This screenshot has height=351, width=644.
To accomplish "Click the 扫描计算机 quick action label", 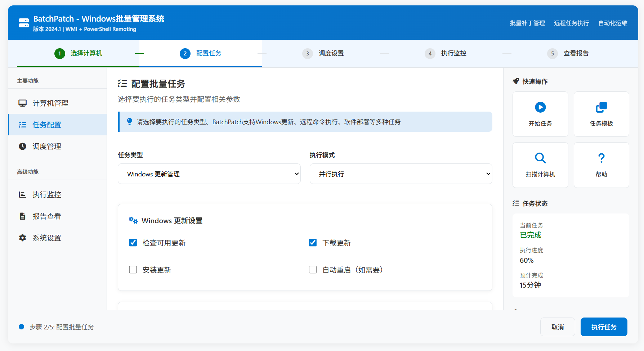I will point(540,174).
